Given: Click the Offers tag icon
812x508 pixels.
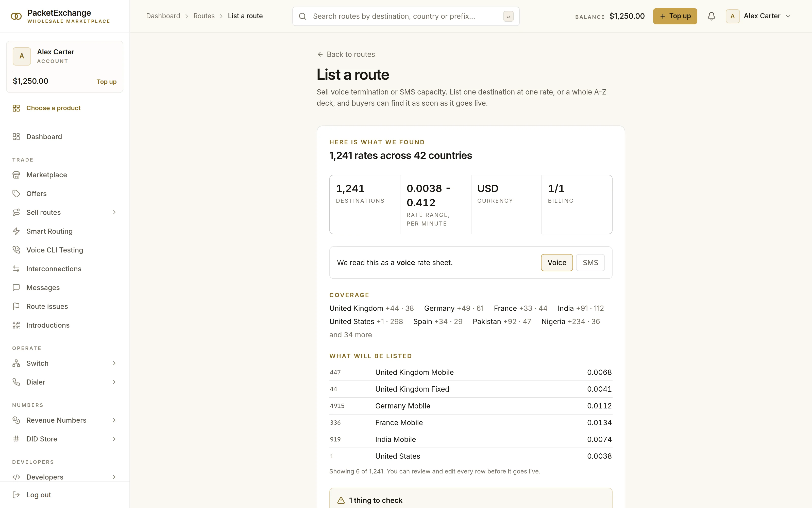Looking at the screenshot, I should pos(16,194).
